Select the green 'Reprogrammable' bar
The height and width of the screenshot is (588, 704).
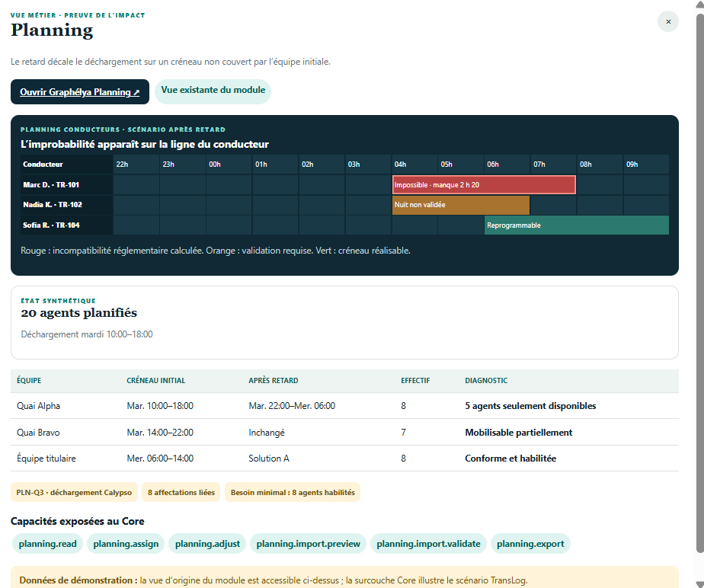[x=577, y=225]
